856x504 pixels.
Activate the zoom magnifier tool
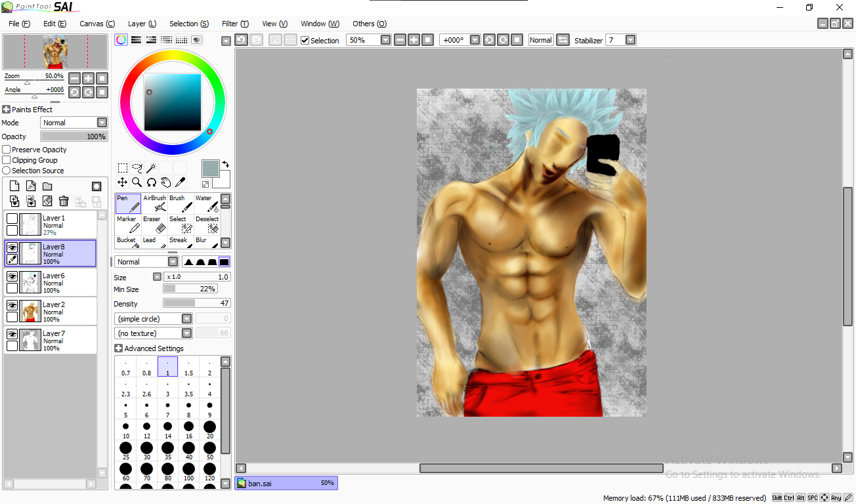[137, 182]
